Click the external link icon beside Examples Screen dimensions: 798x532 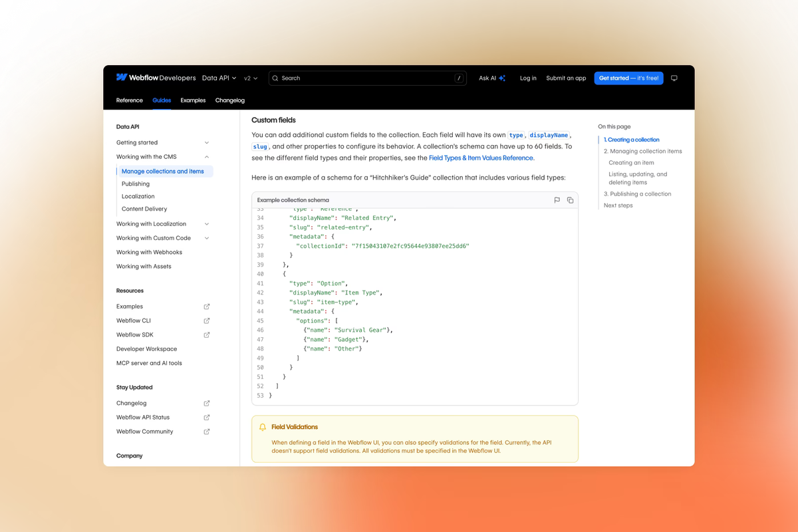click(x=207, y=307)
